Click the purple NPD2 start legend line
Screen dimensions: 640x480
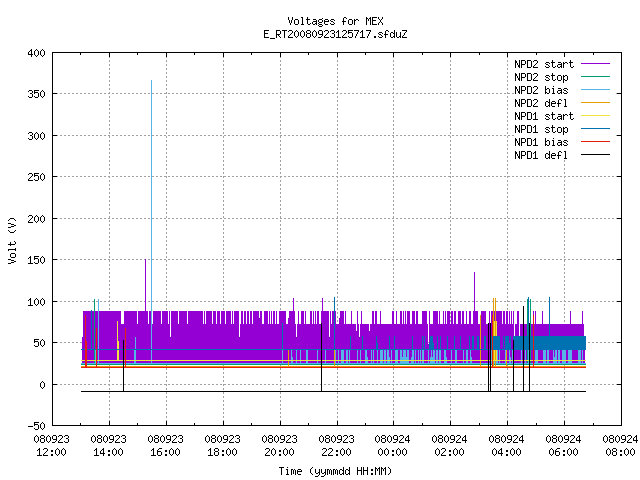[x=595, y=64]
